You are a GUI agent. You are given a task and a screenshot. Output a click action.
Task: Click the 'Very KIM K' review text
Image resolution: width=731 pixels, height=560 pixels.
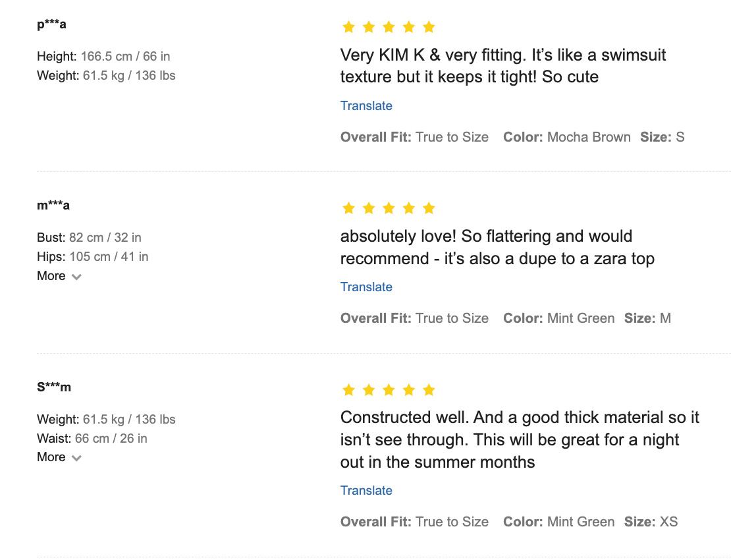(502, 66)
